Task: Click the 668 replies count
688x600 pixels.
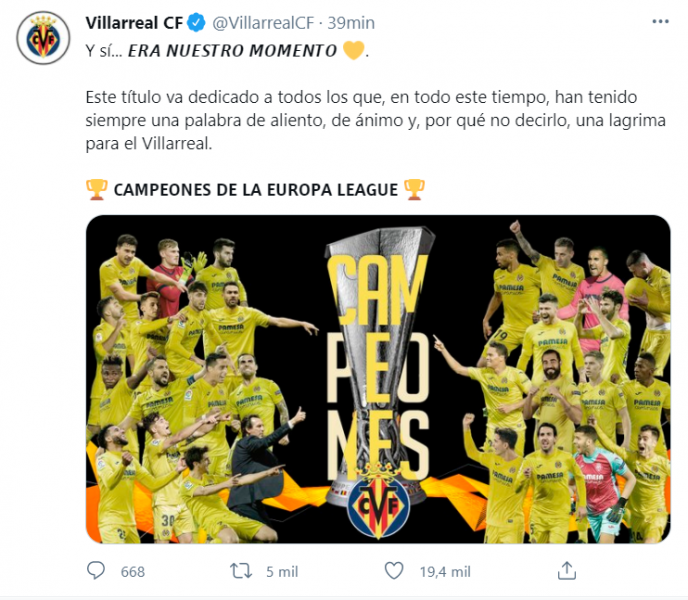Action: 133,571
